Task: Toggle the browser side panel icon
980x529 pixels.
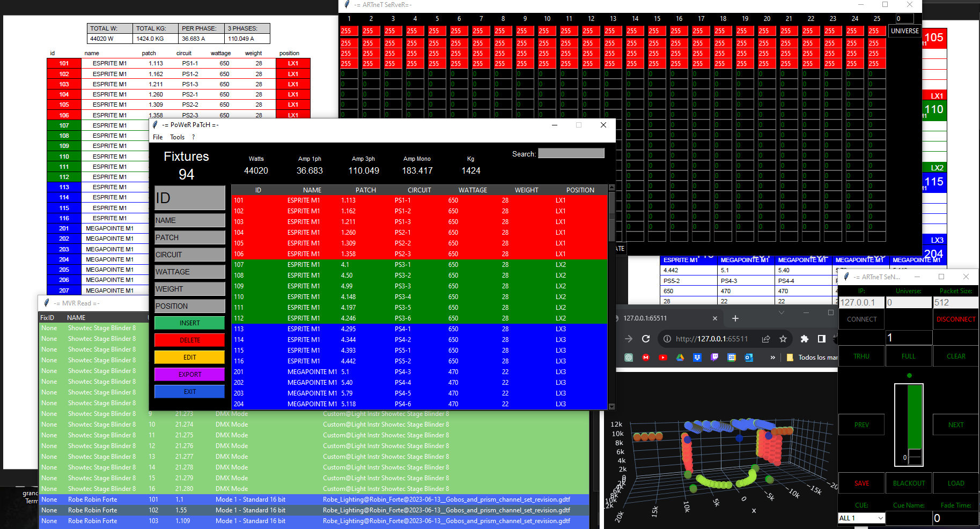Action: [x=821, y=339]
